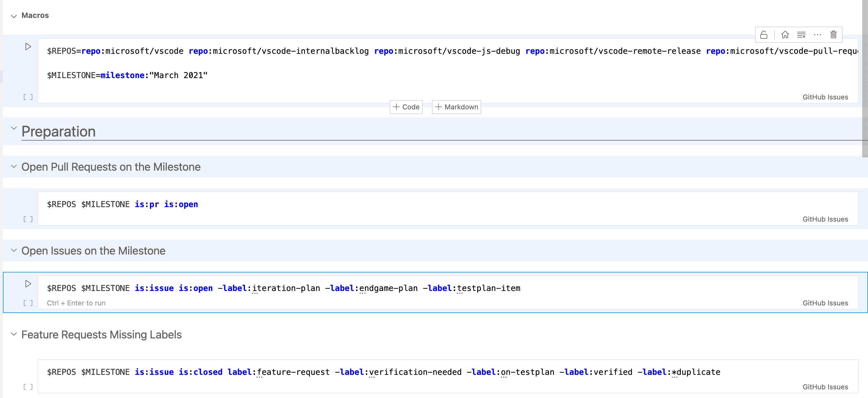Change GitHub Issues language of Macros cell

(x=825, y=97)
